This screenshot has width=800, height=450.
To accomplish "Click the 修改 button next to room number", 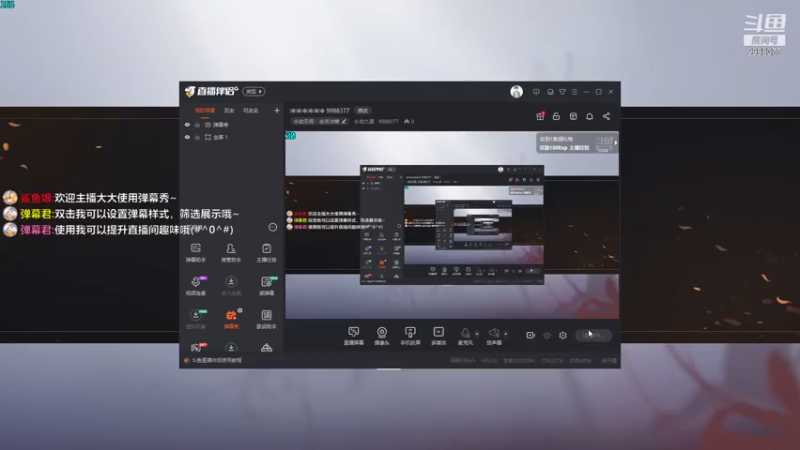I will 363,111.
